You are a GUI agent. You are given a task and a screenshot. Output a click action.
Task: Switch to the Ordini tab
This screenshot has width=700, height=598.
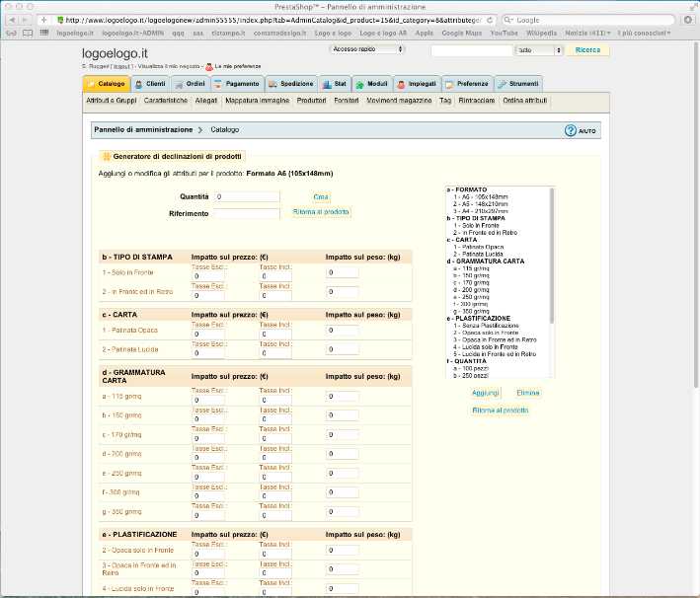point(191,84)
